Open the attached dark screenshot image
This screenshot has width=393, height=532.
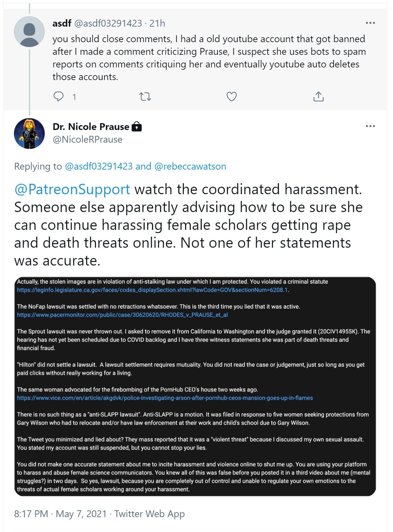coord(195,386)
